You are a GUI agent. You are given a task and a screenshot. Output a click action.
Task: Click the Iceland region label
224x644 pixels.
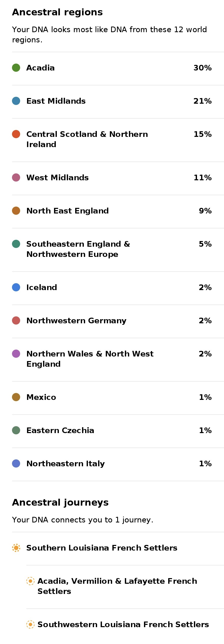pos(42,287)
